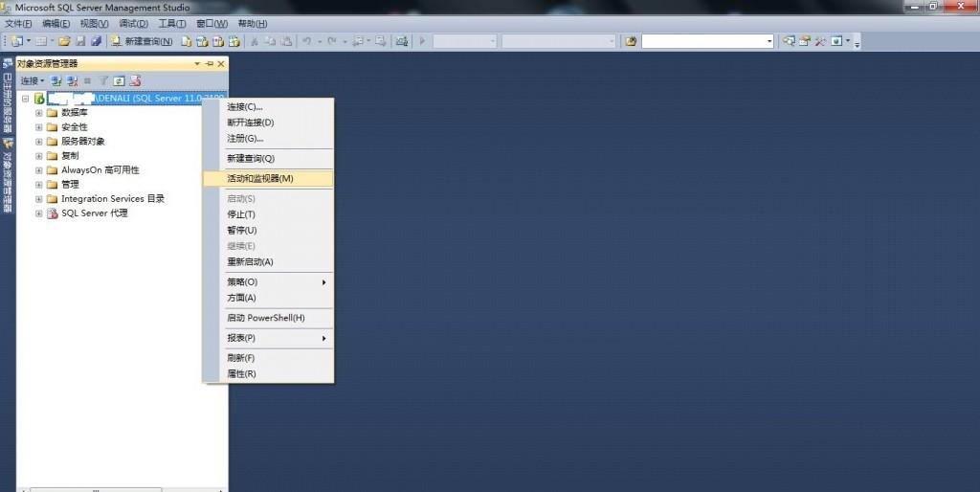The width and height of the screenshot is (980, 492).
Task: Open the 帮助(H) menu
Action: click(252, 24)
